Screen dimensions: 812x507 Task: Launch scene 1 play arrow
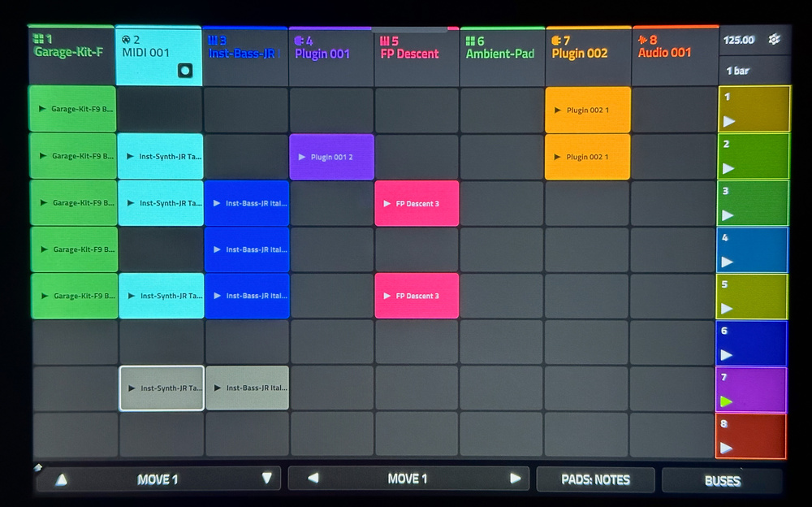[729, 122]
